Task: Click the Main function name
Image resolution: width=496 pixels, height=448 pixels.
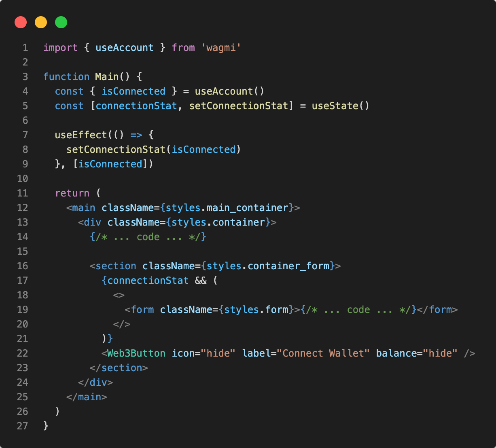Action: click(106, 77)
